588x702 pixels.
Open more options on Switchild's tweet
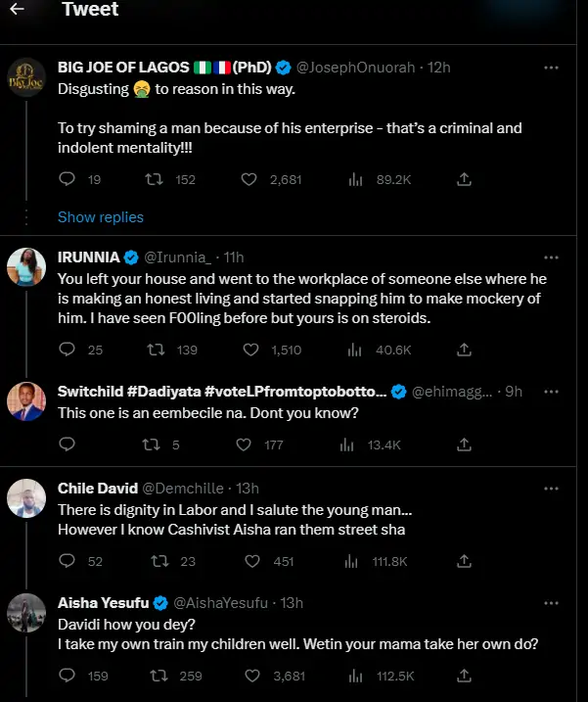tap(551, 392)
